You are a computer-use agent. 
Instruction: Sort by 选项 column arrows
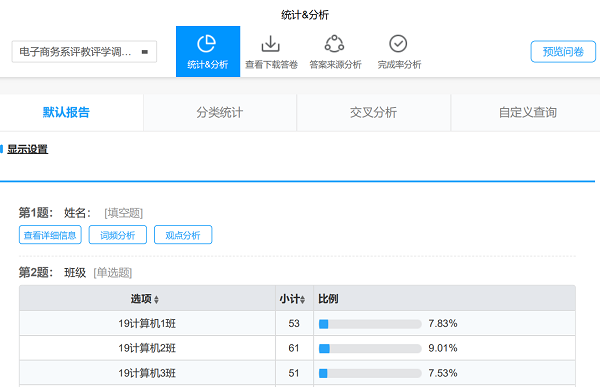point(156,300)
